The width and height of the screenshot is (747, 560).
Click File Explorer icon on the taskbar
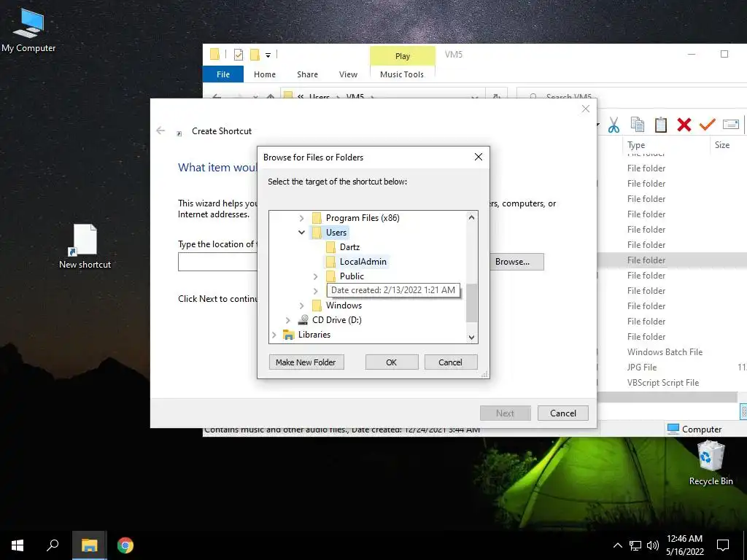(x=89, y=545)
